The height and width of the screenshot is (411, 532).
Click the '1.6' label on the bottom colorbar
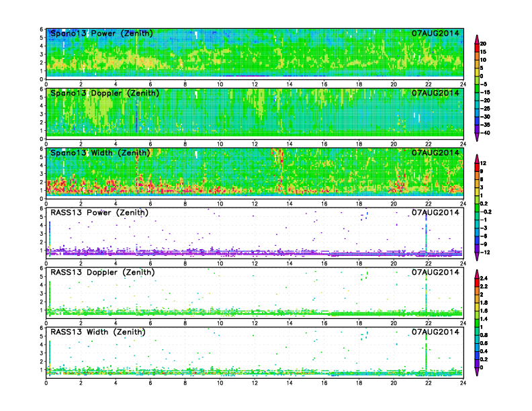[484, 311]
